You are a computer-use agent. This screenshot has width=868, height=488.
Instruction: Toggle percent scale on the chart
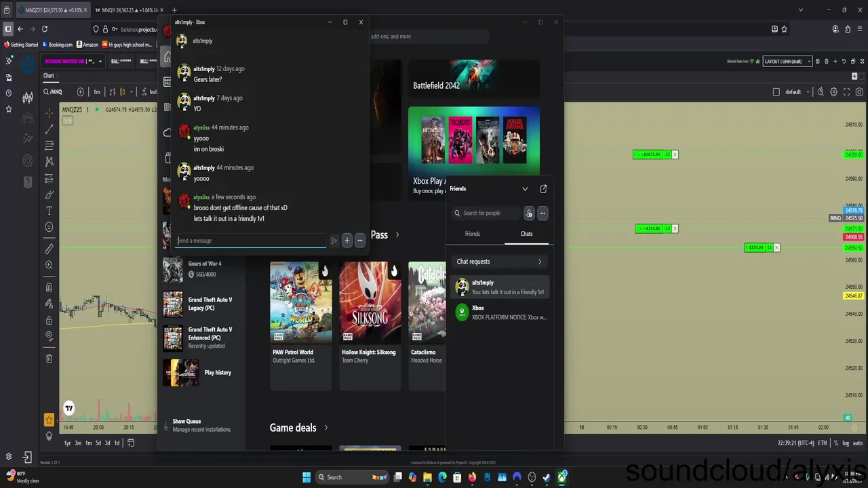[x=835, y=443]
